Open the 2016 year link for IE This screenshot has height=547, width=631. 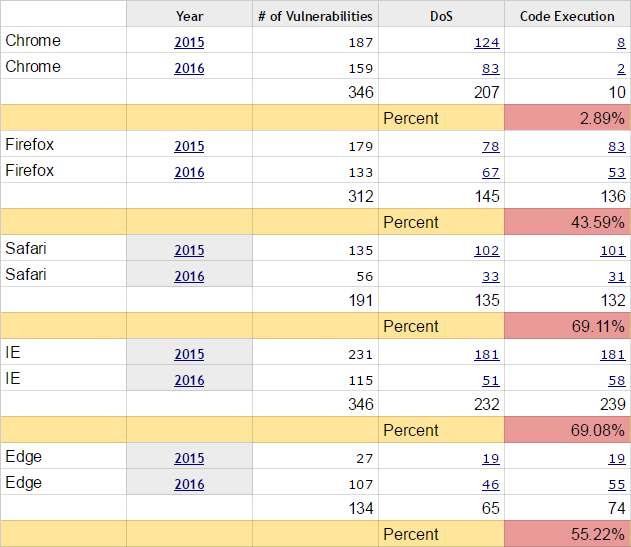(x=189, y=380)
